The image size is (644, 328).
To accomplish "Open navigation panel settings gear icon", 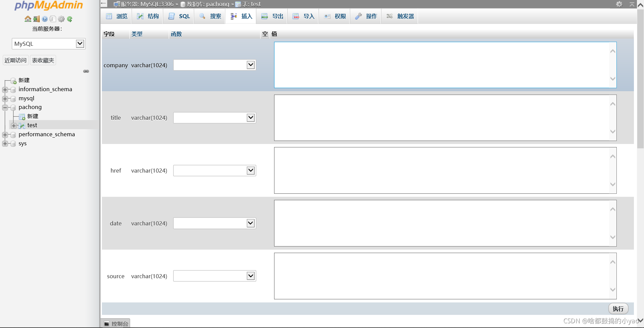I will pos(61,19).
